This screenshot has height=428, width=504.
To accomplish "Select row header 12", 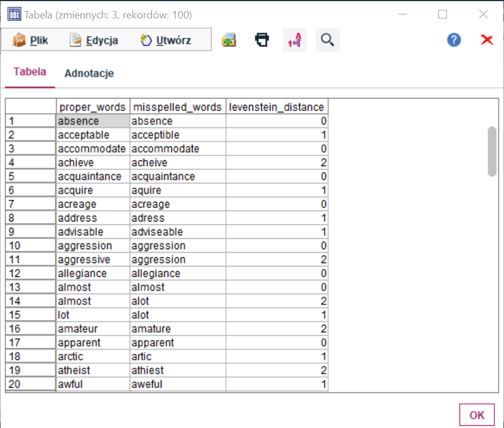I will point(31,273).
